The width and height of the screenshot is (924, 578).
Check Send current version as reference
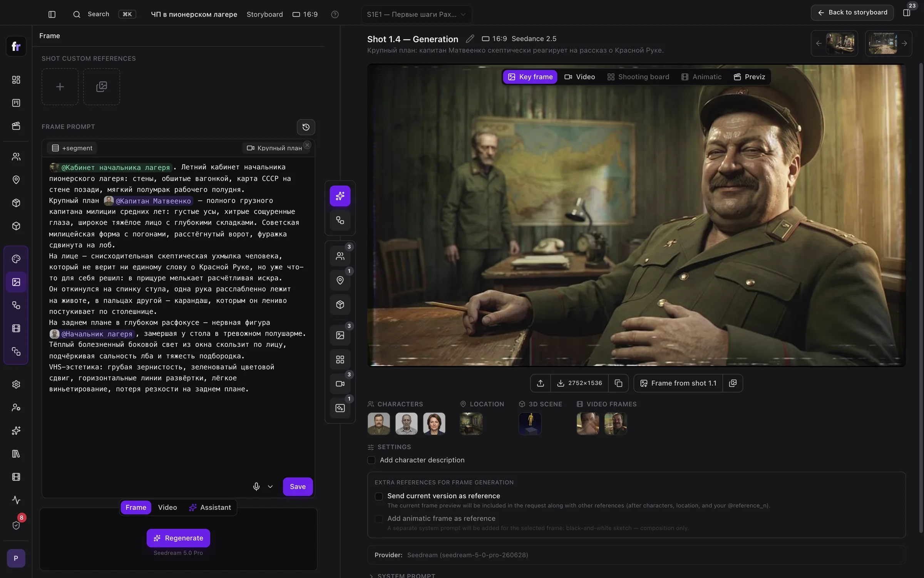tap(379, 496)
